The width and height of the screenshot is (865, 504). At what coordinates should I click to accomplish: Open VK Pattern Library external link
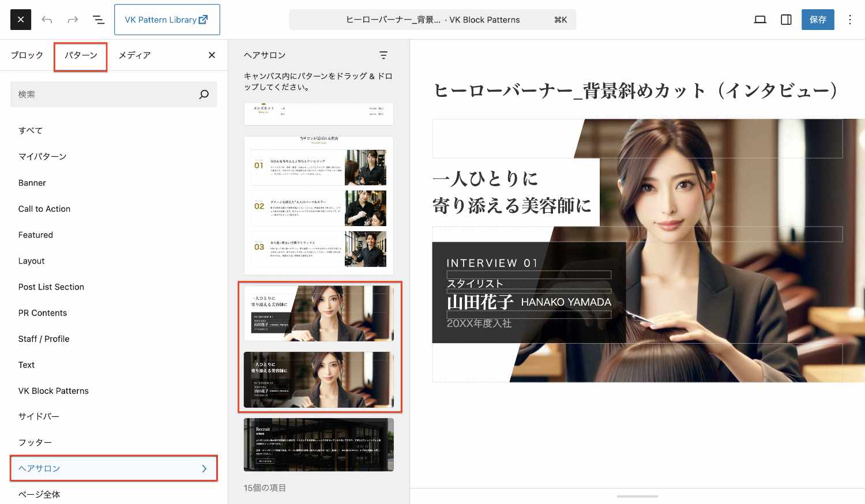pos(167,20)
